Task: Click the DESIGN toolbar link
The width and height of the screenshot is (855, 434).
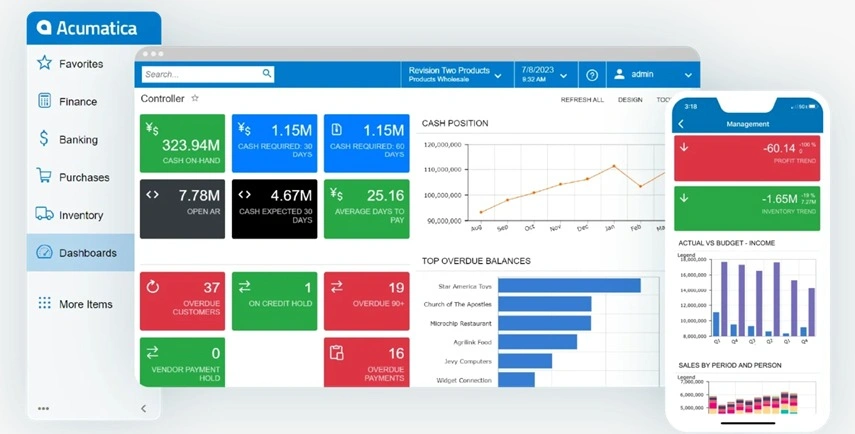Action: coord(630,100)
